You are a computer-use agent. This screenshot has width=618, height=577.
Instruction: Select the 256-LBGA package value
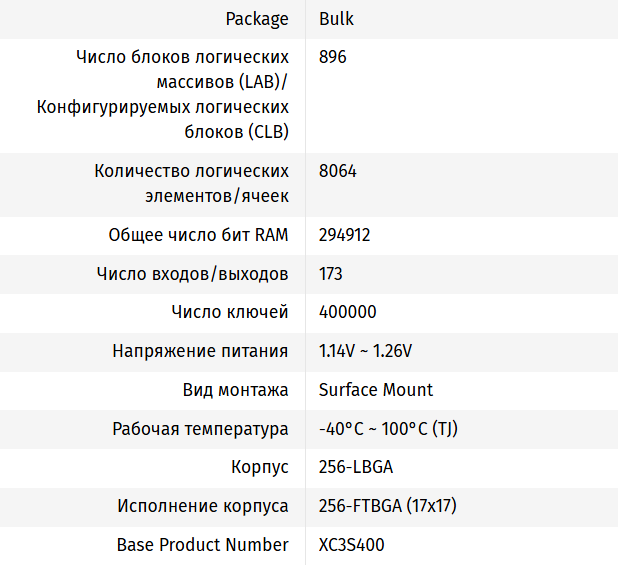(356, 467)
